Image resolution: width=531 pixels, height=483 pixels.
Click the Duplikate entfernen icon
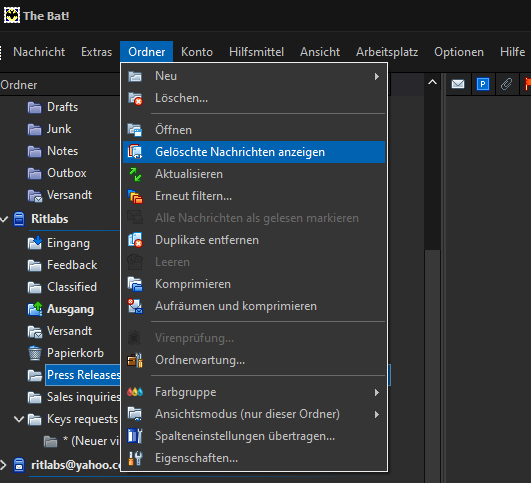click(135, 240)
